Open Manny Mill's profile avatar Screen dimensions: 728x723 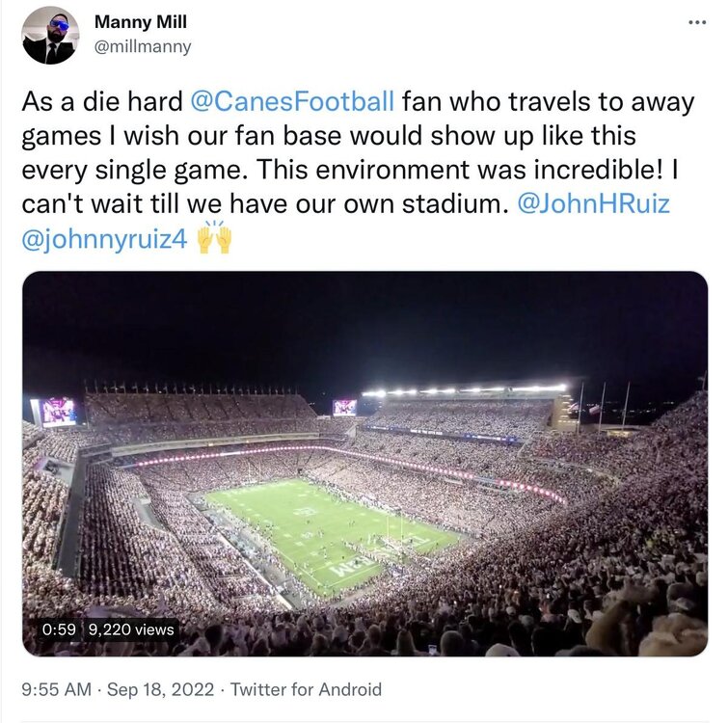[x=50, y=36]
